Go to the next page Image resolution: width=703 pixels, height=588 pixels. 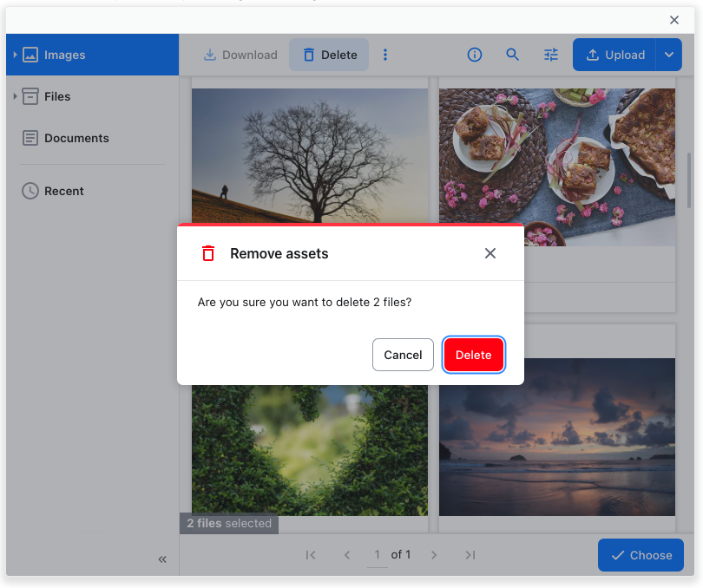434,555
